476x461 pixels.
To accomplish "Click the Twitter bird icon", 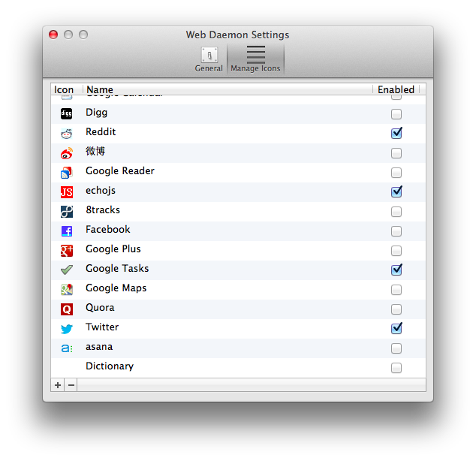I will (x=67, y=329).
